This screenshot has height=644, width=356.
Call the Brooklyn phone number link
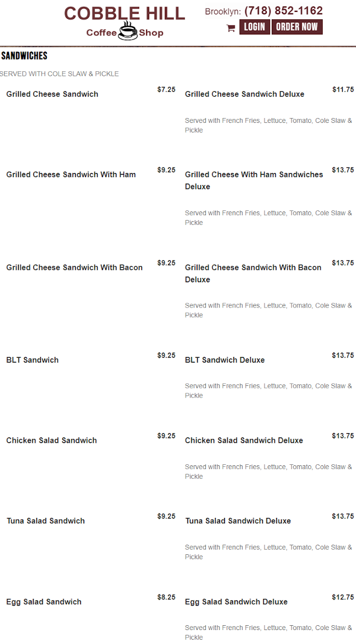coord(284,11)
